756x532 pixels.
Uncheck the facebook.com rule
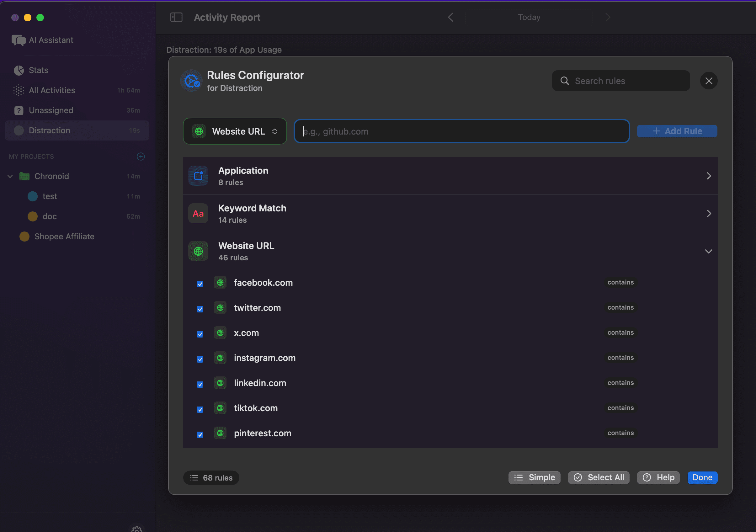pos(200,284)
